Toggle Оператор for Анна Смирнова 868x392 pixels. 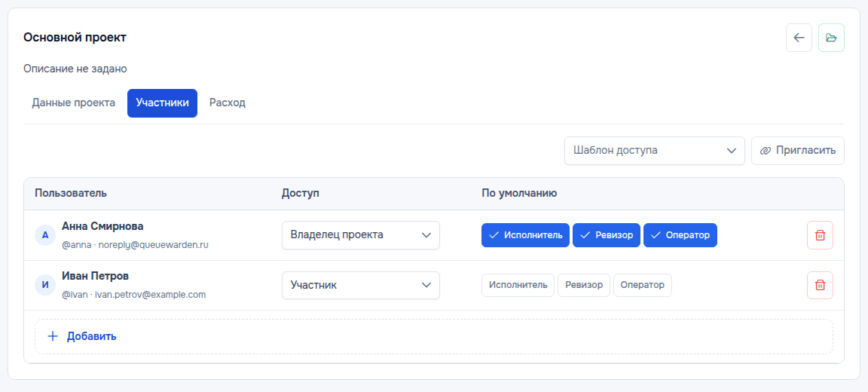(680, 235)
